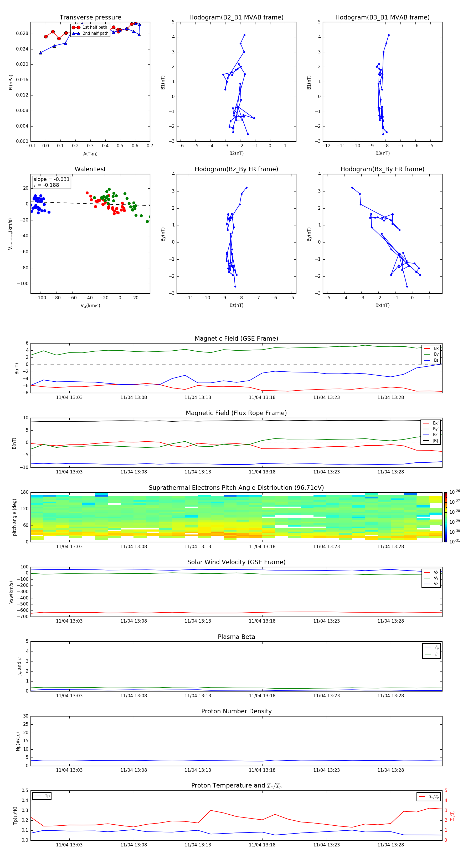Click the Suprathermal Electrons Pitch Angle title
Image resolution: width=473 pixels, height=868 pixels.
tap(236, 488)
